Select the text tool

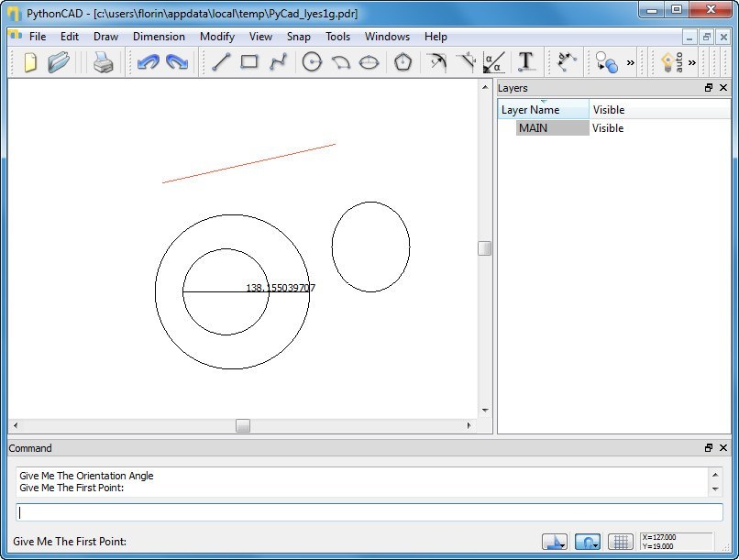point(526,61)
